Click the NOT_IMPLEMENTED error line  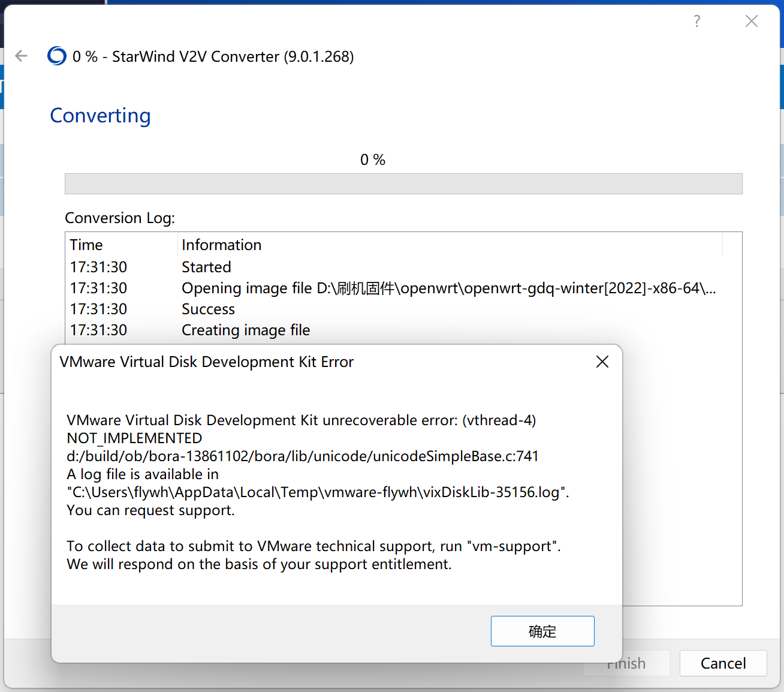[134, 438]
